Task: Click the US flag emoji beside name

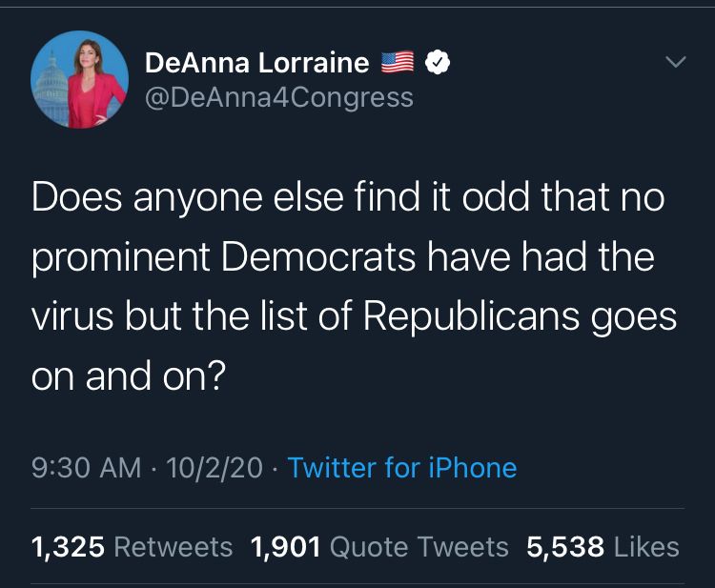Action: 398,63
